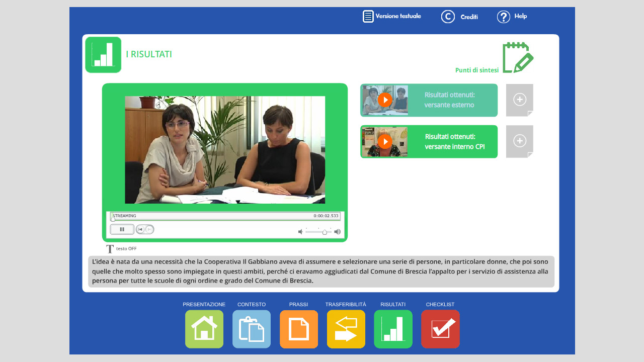Play the versante esterno video

click(x=385, y=100)
